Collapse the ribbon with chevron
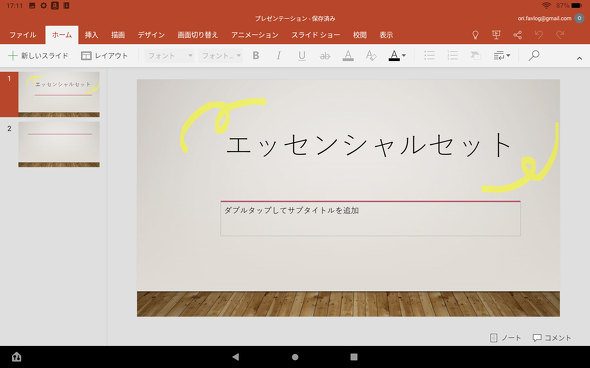Screen dimensions: 590x368 pos(579,58)
